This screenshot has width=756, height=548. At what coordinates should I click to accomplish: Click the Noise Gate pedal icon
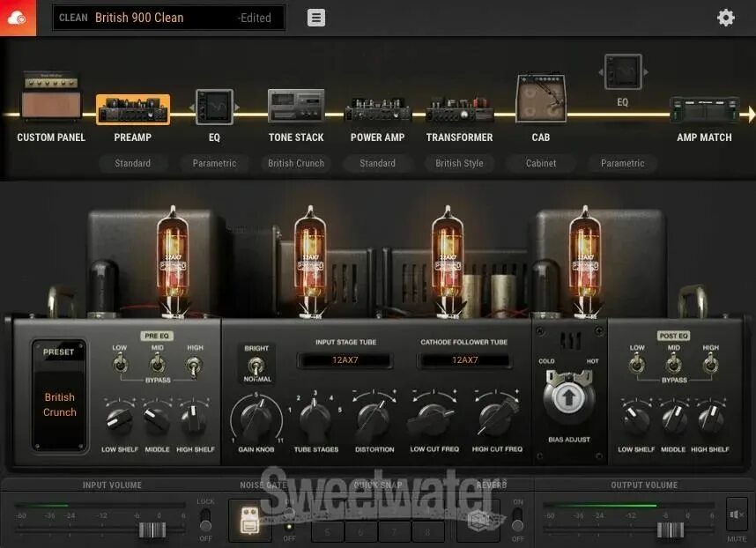click(249, 521)
